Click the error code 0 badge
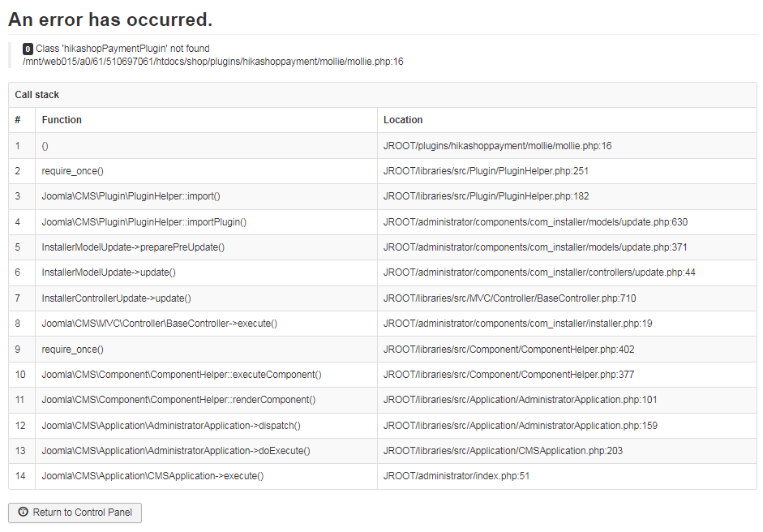 click(x=28, y=49)
